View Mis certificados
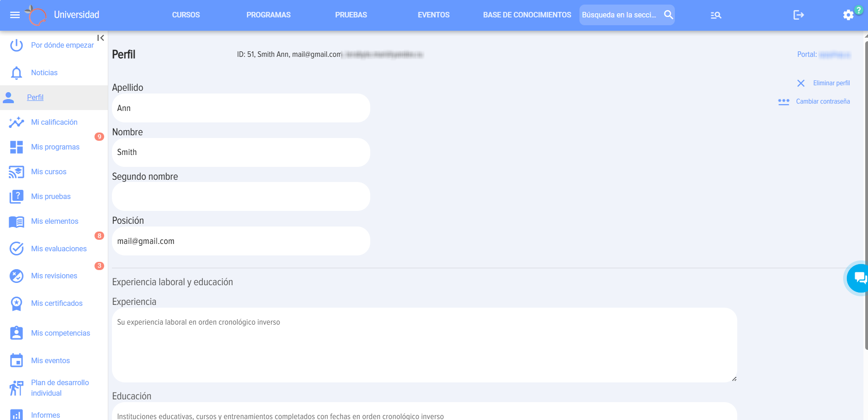 [57, 304]
